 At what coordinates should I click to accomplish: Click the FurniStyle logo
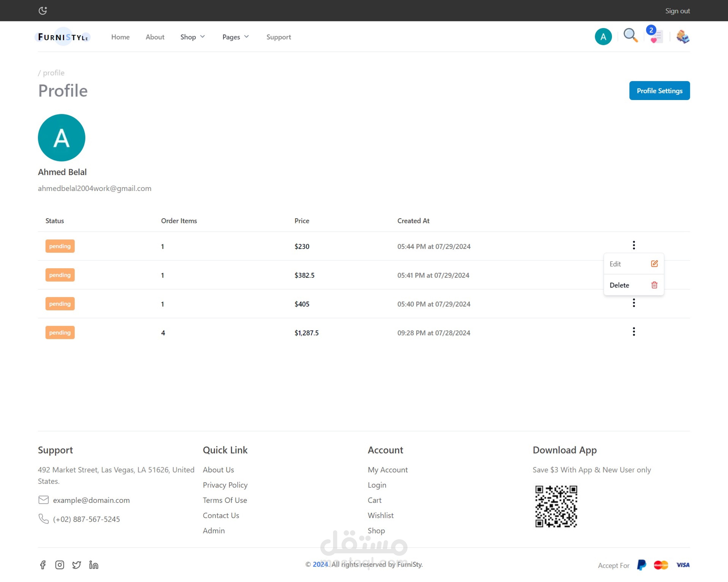click(63, 37)
